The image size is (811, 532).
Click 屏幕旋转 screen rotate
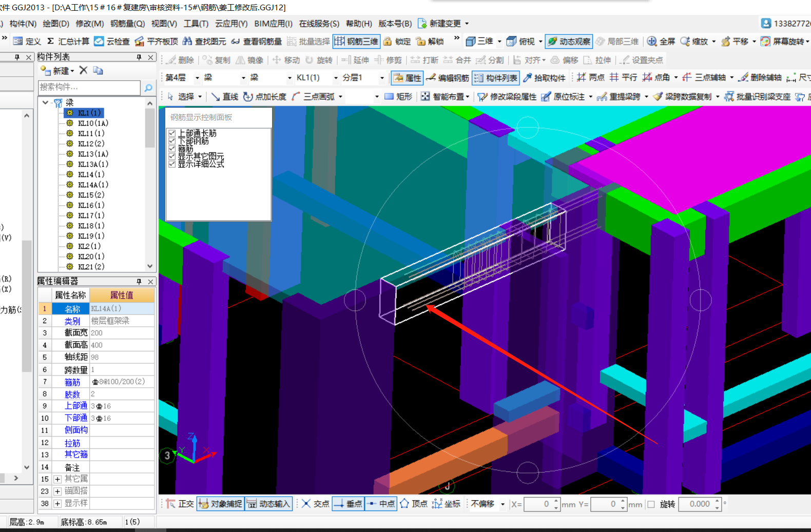coord(783,41)
